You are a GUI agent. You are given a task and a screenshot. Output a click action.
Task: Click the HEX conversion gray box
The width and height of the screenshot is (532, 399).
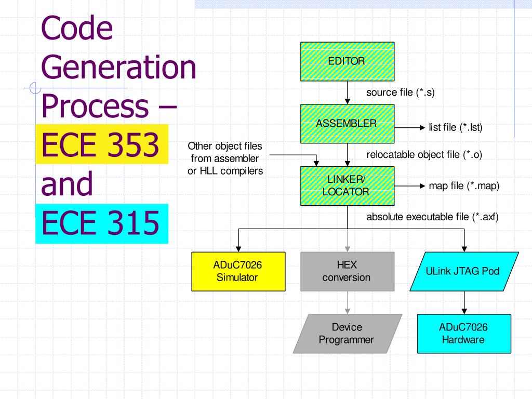tap(347, 271)
